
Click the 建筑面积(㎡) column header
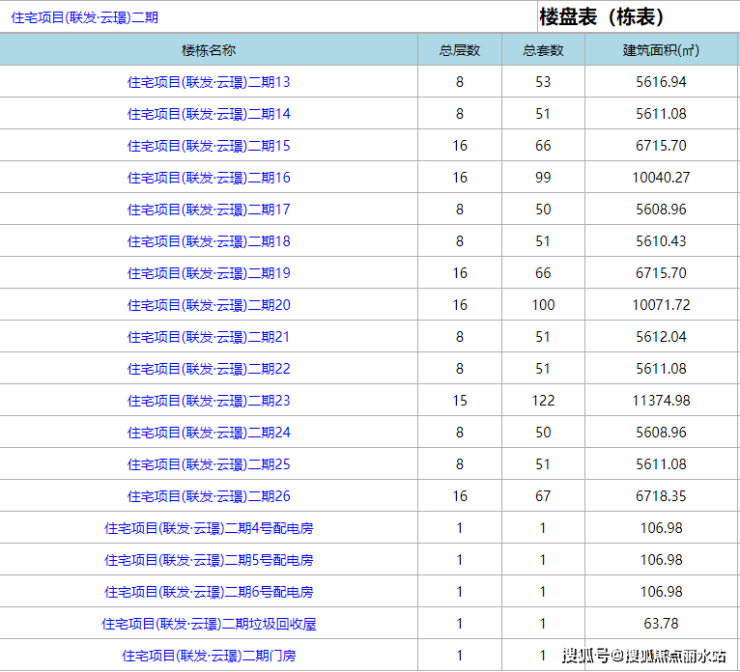point(662,50)
